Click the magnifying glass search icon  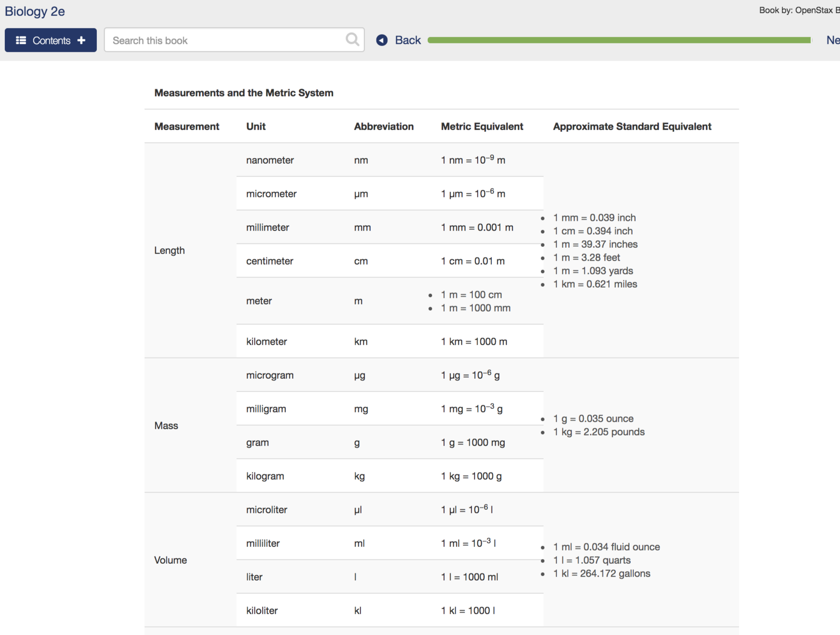352,39
